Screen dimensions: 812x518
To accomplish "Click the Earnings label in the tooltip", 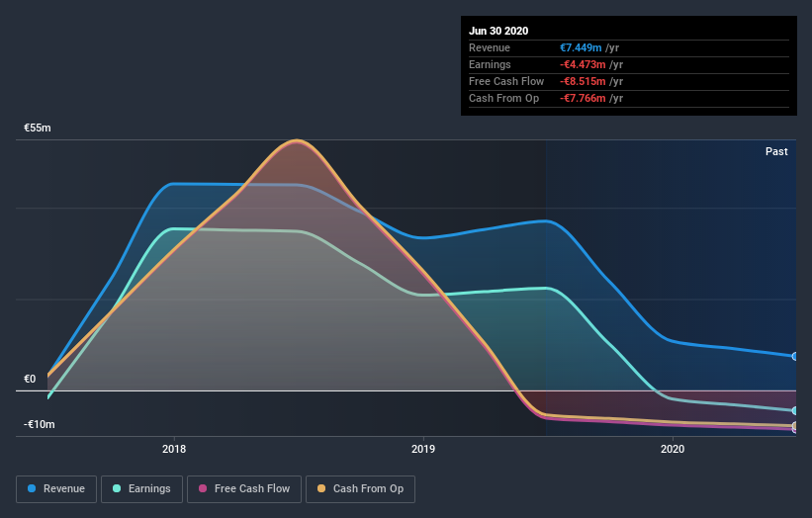I will tap(490, 64).
